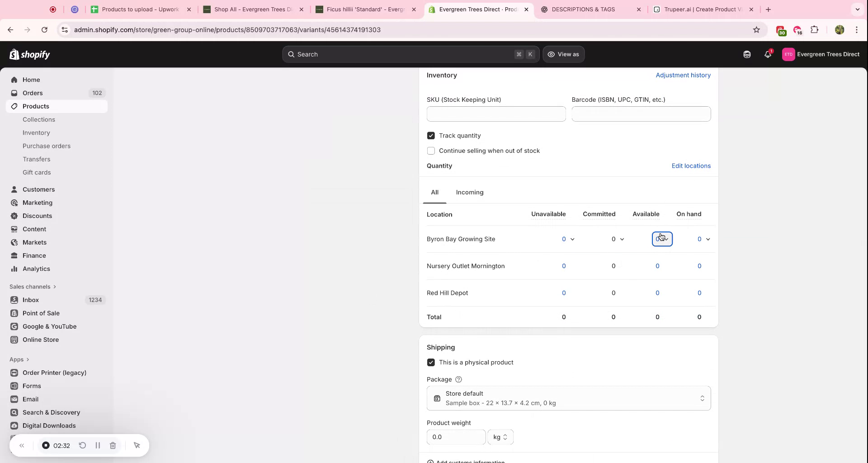Switch to the Incoming quantity tab
The image size is (868, 463).
(470, 192)
